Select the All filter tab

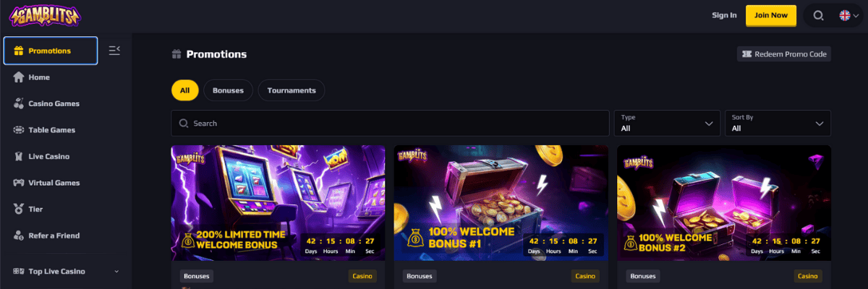[x=185, y=90]
